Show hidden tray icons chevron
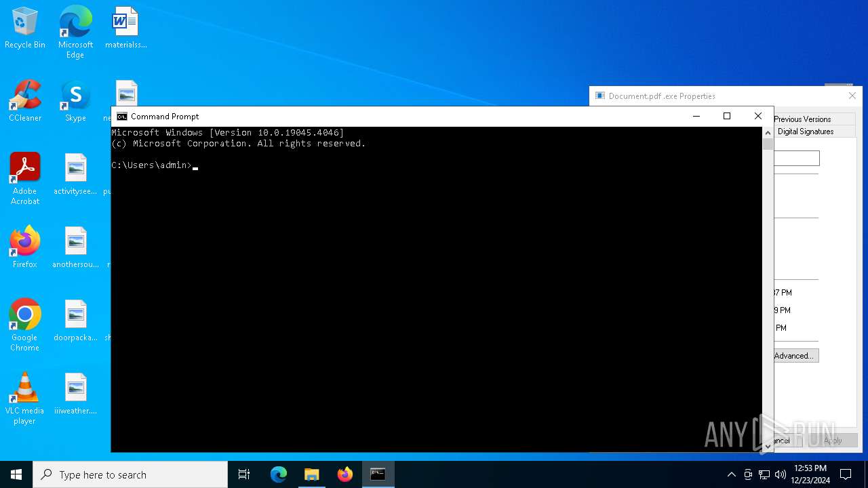The image size is (868, 488). [731, 474]
